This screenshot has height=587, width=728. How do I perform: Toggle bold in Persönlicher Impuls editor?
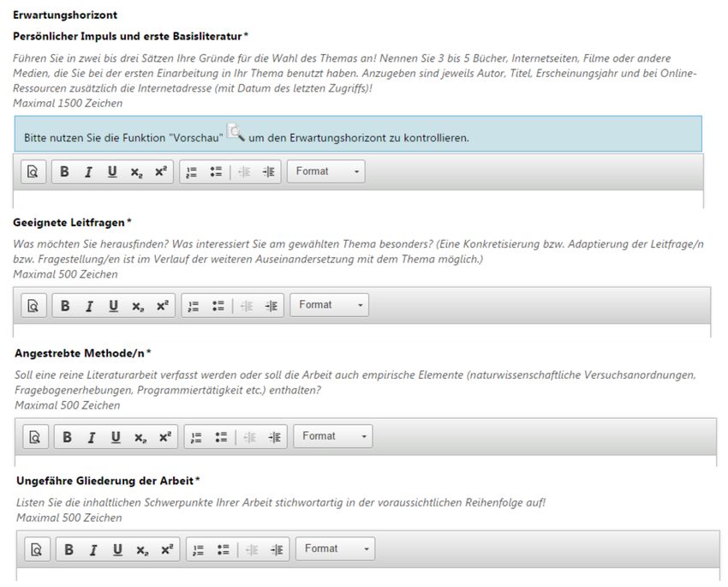(x=64, y=172)
